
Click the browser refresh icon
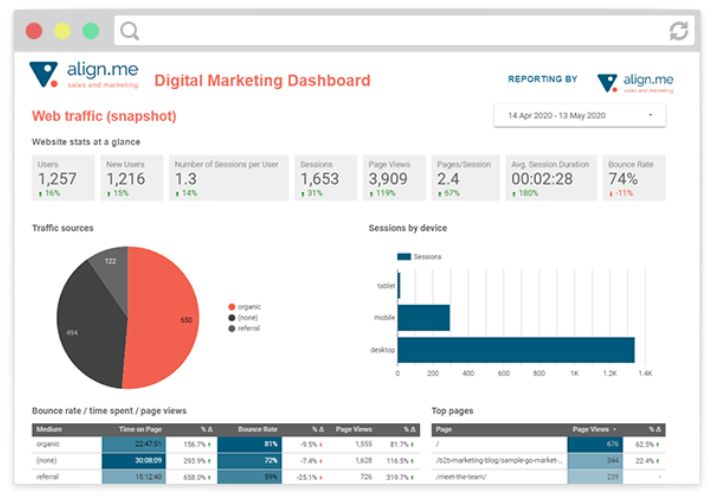click(679, 31)
